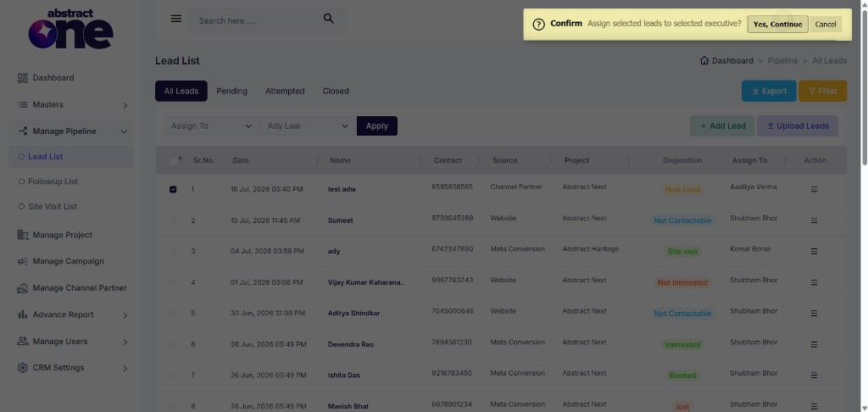Click the Manage Pipeline icon
This screenshot has height=412, width=868.
coord(22,131)
